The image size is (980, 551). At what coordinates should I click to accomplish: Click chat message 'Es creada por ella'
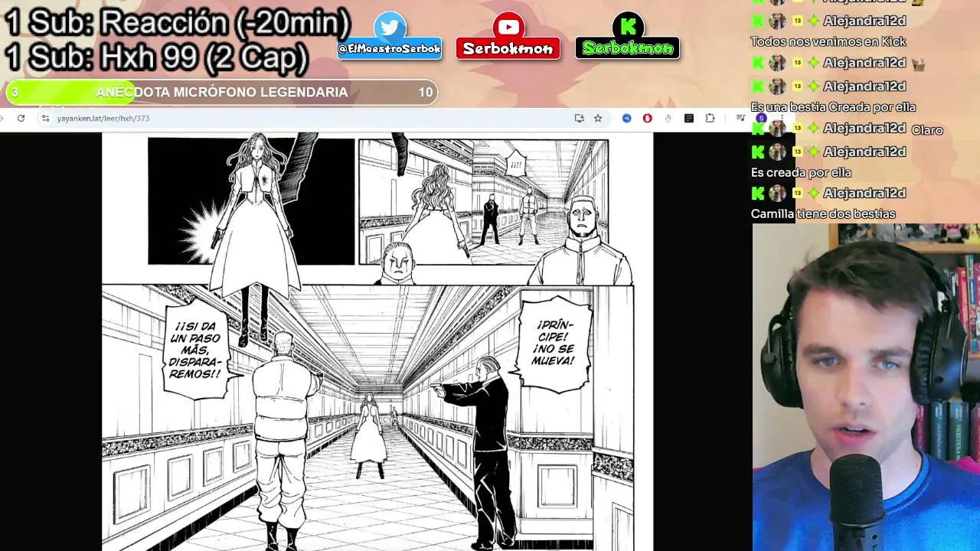tap(801, 172)
